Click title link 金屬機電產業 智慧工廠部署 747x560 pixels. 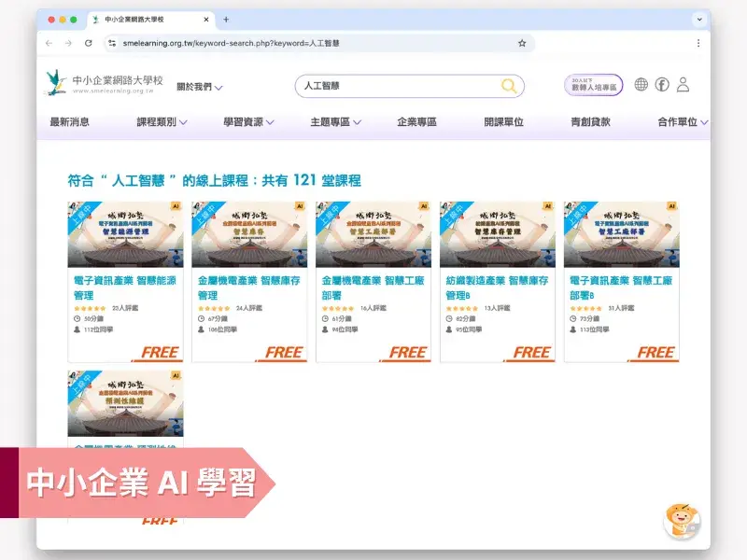[373, 287]
